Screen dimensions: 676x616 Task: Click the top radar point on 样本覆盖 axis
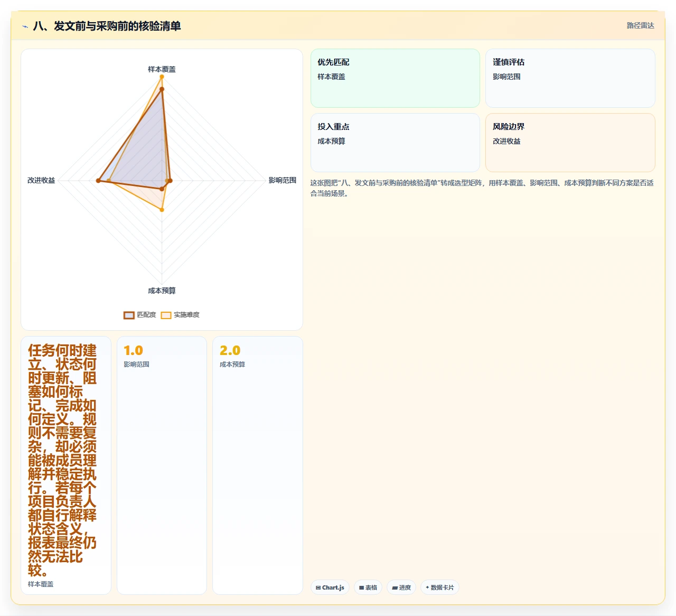point(162,77)
